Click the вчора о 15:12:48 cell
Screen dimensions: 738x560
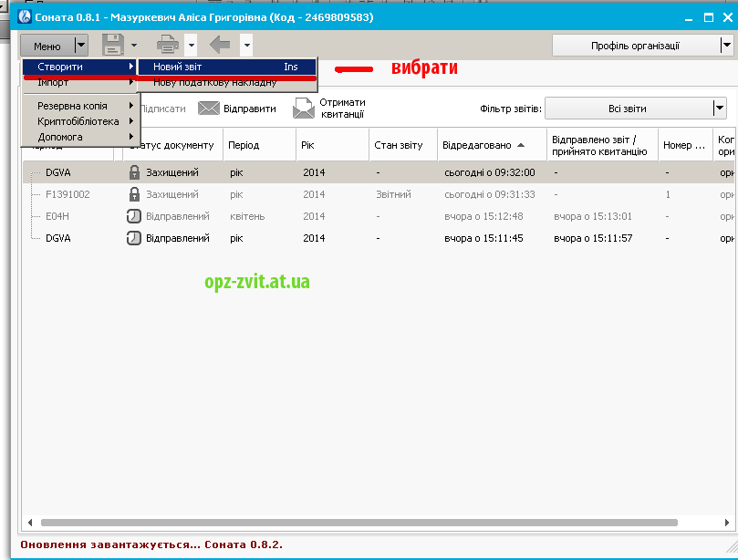[483, 216]
